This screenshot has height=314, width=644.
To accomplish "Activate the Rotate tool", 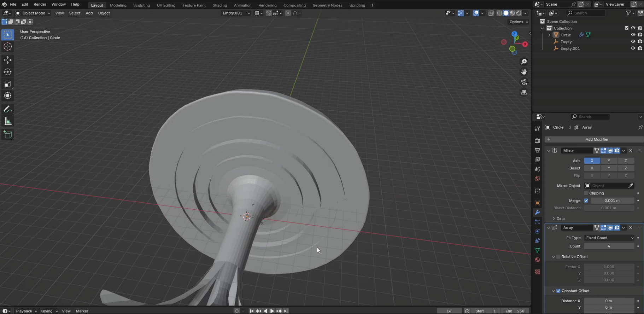I will click(x=8, y=72).
